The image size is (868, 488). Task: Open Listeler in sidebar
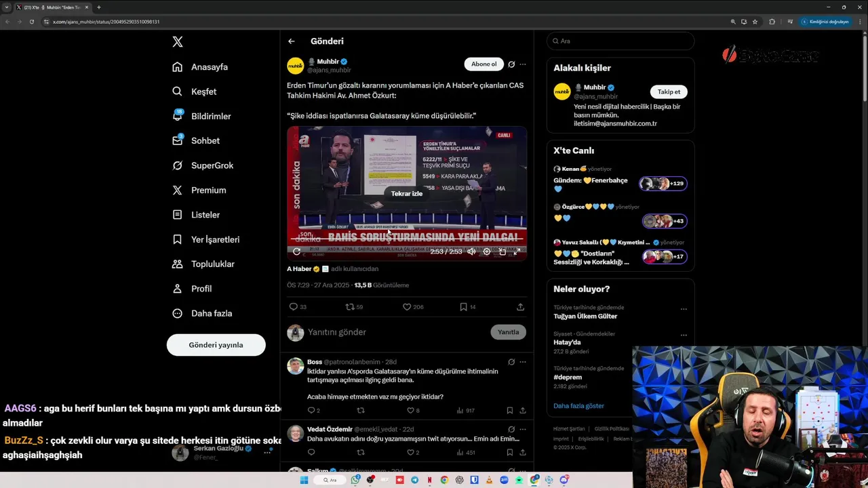pos(196,215)
